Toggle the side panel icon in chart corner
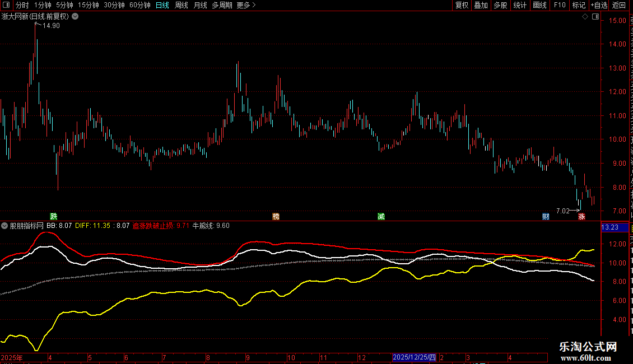The width and height of the screenshot is (633, 364). (x=595, y=17)
